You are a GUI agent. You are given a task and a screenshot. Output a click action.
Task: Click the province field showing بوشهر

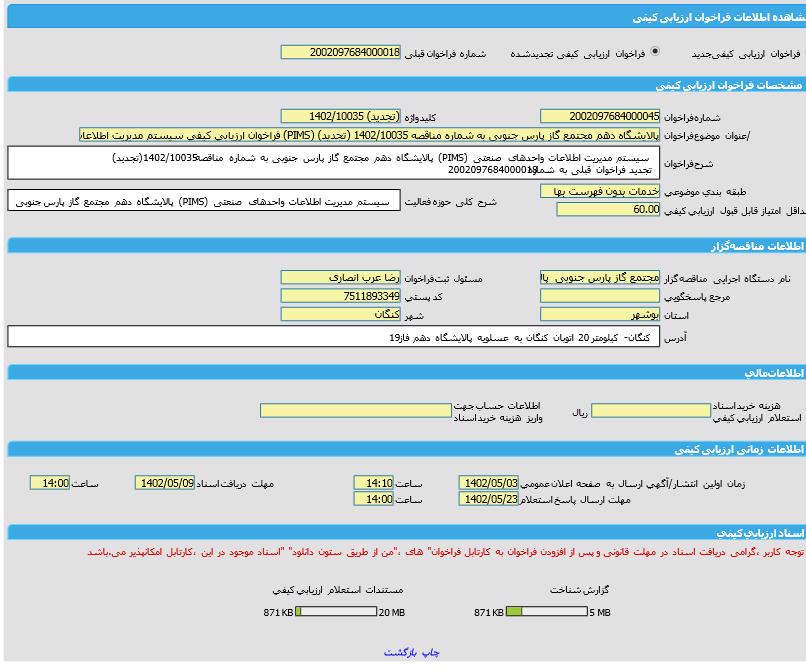click(599, 314)
